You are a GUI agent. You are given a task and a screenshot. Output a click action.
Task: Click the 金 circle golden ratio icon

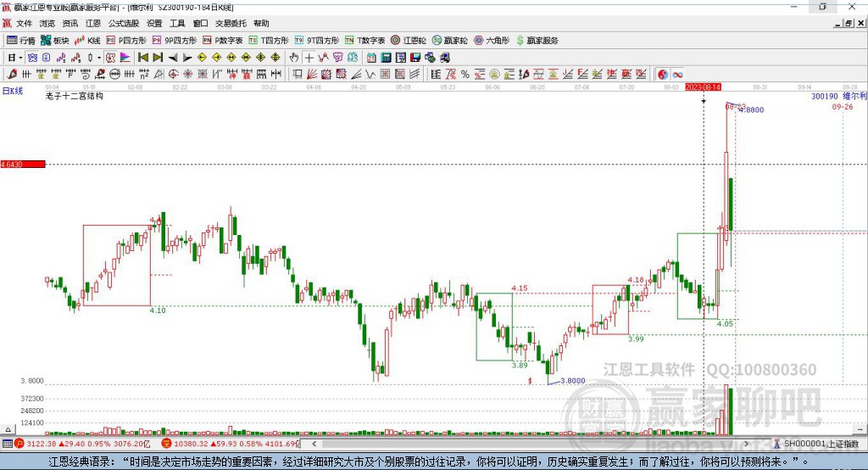[494, 75]
